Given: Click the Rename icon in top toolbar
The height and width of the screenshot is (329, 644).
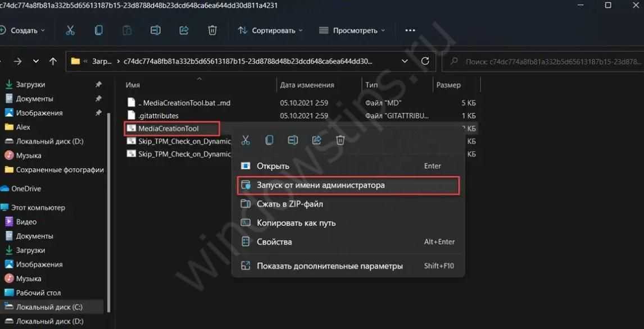Looking at the screenshot, I should pyautogui.click(x=156, y=30).
